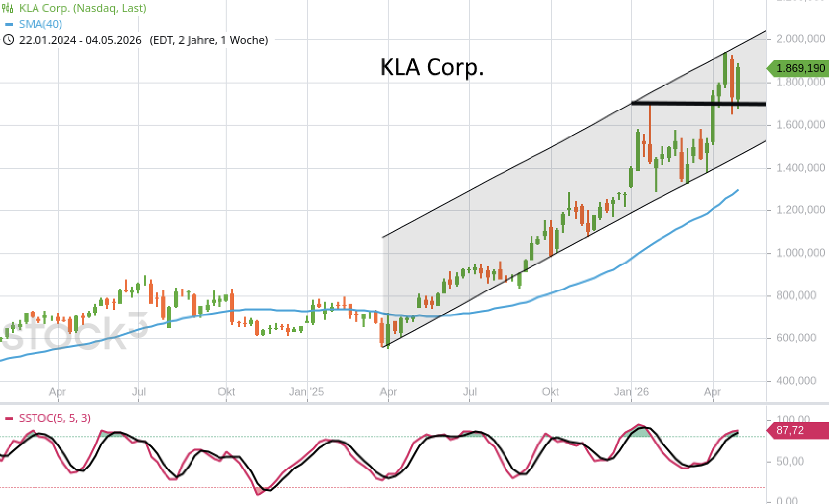Click the 'SSTOC(5, 5, 3)' indicator label
The width and height of the screenshot is (829, 504).
[55, 418]
